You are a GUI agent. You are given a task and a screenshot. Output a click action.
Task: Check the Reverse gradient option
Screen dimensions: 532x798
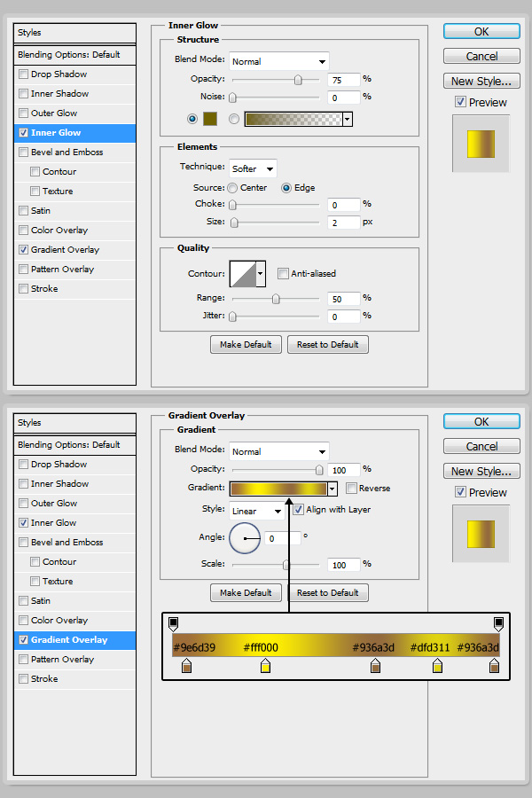click(x=351, y=488)
